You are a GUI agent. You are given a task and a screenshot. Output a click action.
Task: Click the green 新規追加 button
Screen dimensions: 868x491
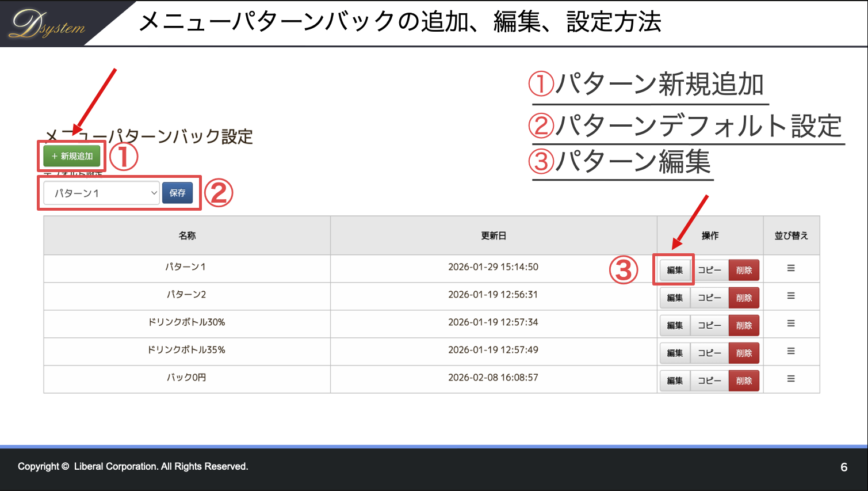(72, 156)
